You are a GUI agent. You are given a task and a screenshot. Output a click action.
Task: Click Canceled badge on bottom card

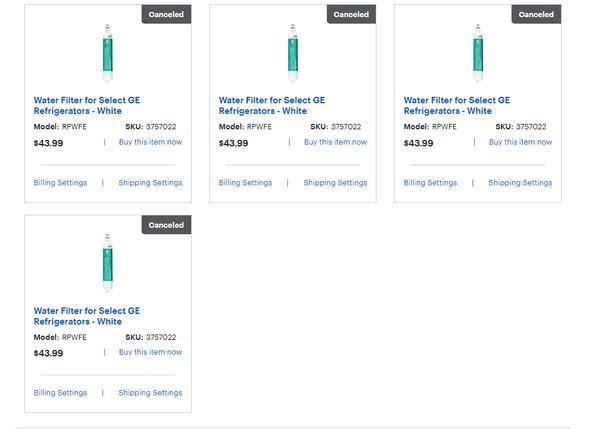(166, 225)
